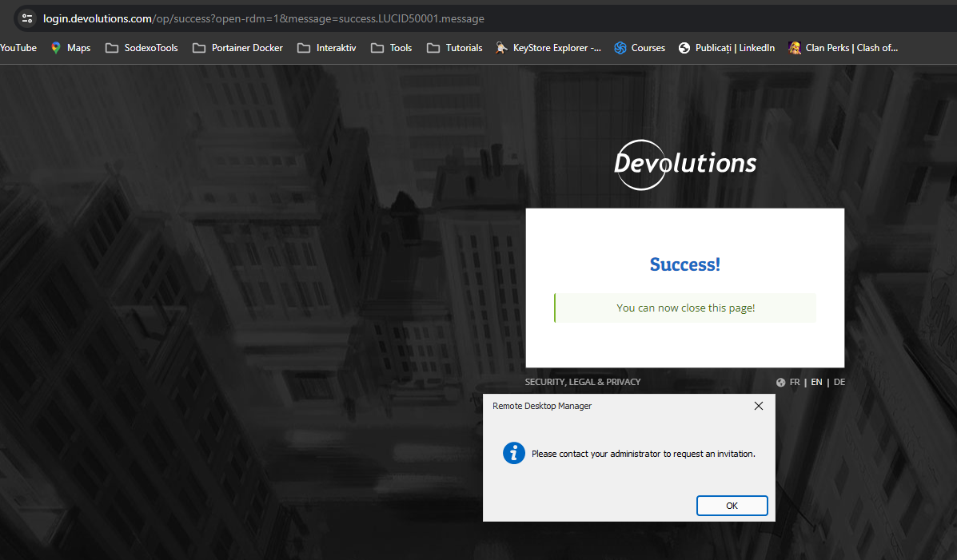Open the Tutorials bookmark folder
957x560 pixels.
[455, 48]
